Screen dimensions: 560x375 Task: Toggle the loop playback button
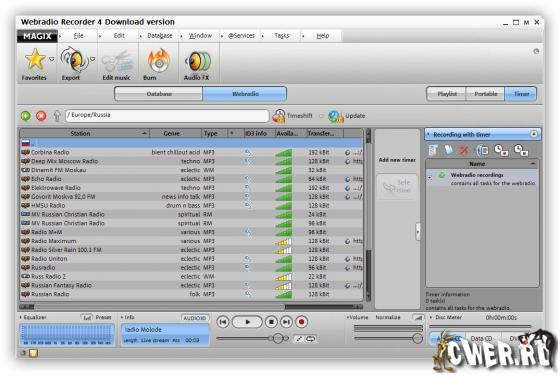click(x=311, y=339)
